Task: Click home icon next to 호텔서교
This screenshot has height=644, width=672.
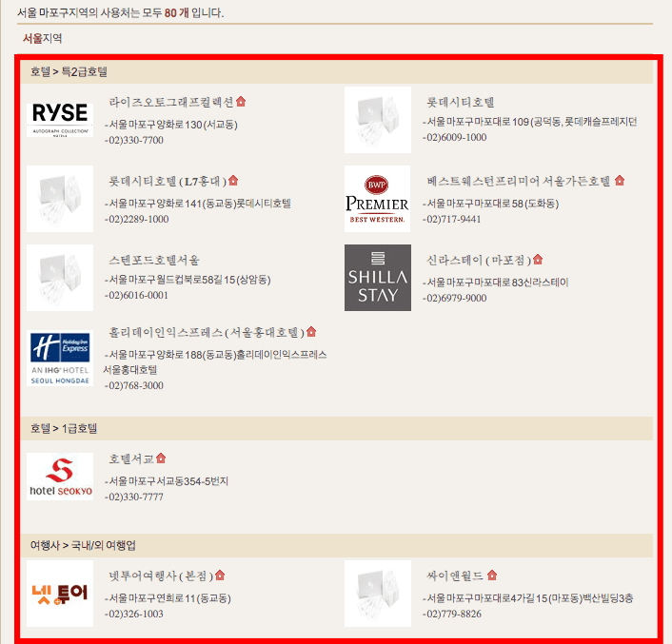Action: [x=161, y=459]
